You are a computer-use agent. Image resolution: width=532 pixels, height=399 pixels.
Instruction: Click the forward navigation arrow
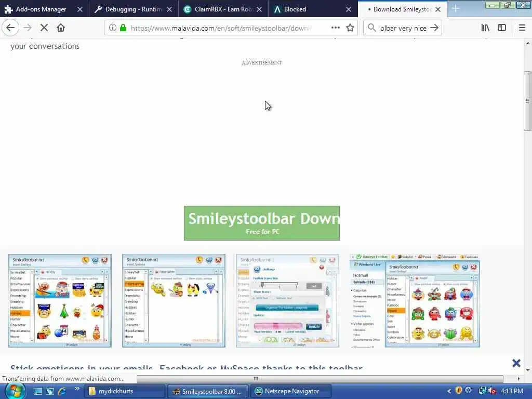tap(28, 28)
